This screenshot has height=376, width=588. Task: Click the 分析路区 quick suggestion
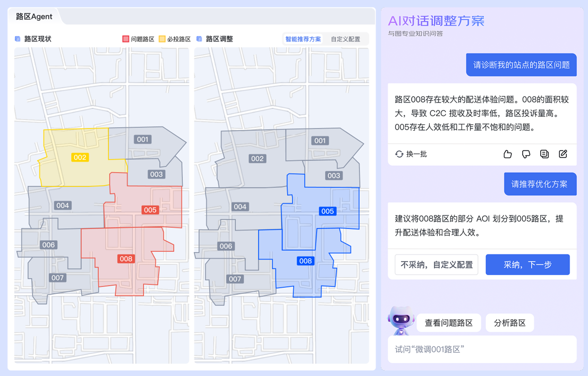click(x=509, y=323)
